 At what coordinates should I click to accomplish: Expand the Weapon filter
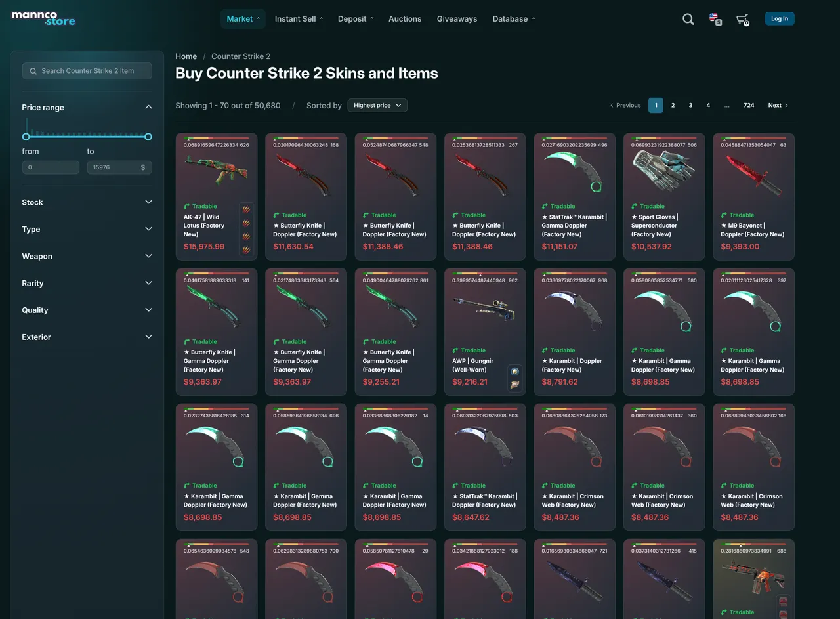pos(87,256)
